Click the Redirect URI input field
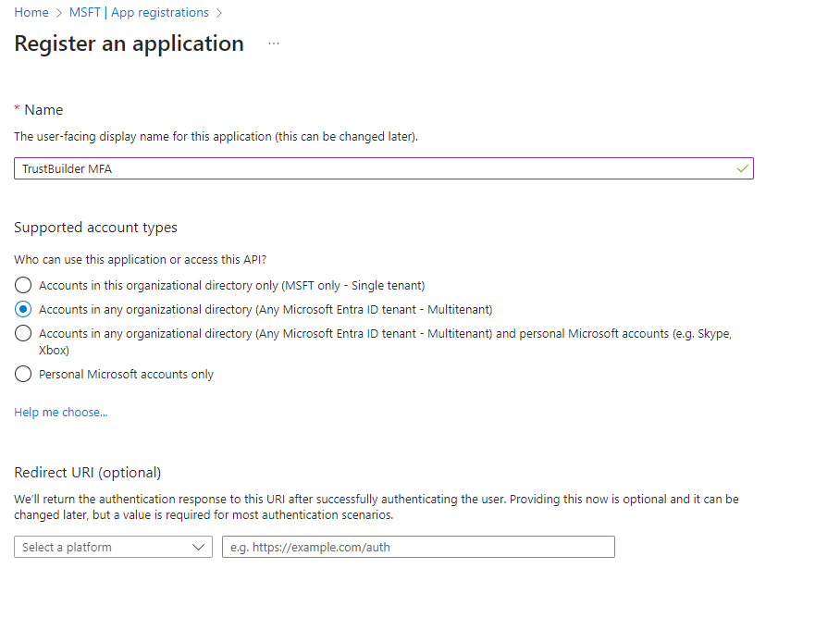The height and width of the screenshot is (618, 840). tap(418, 547)
